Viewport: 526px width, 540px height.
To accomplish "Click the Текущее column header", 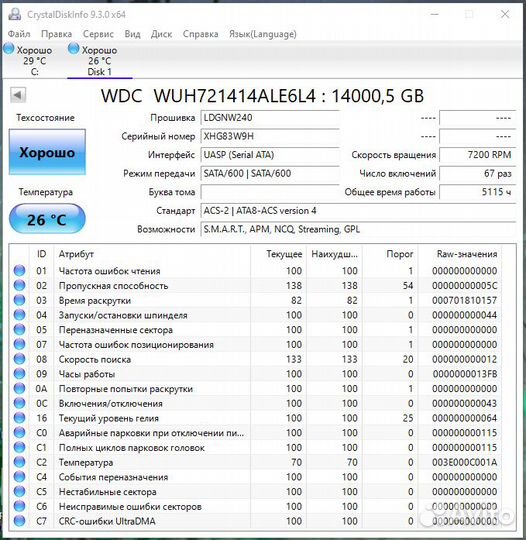I will (278, 254).
